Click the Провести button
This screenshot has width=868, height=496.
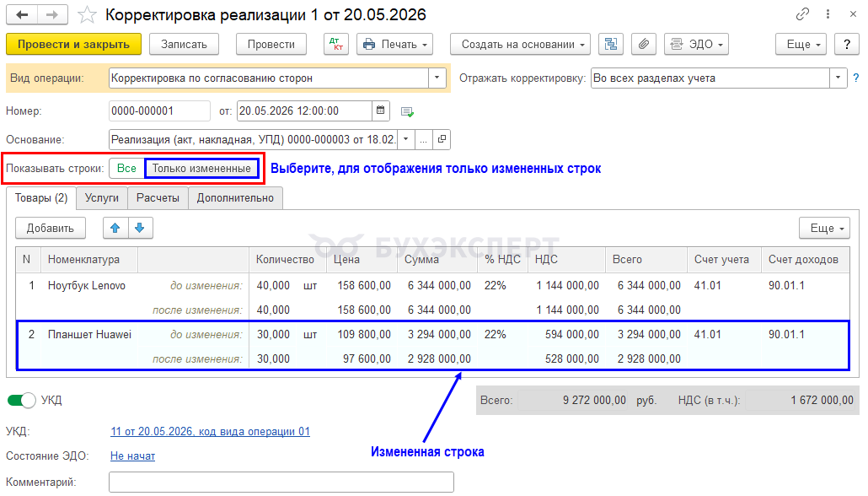click(271, 45)
